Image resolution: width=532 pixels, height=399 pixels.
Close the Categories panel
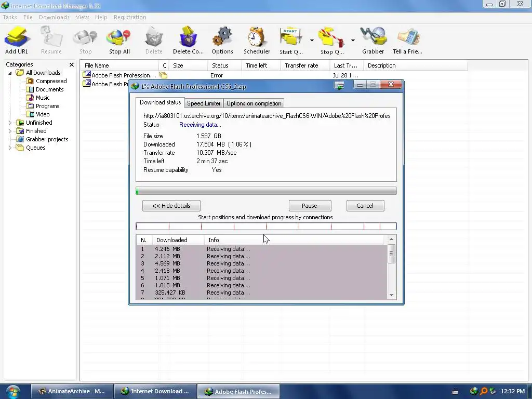[72, 64]
